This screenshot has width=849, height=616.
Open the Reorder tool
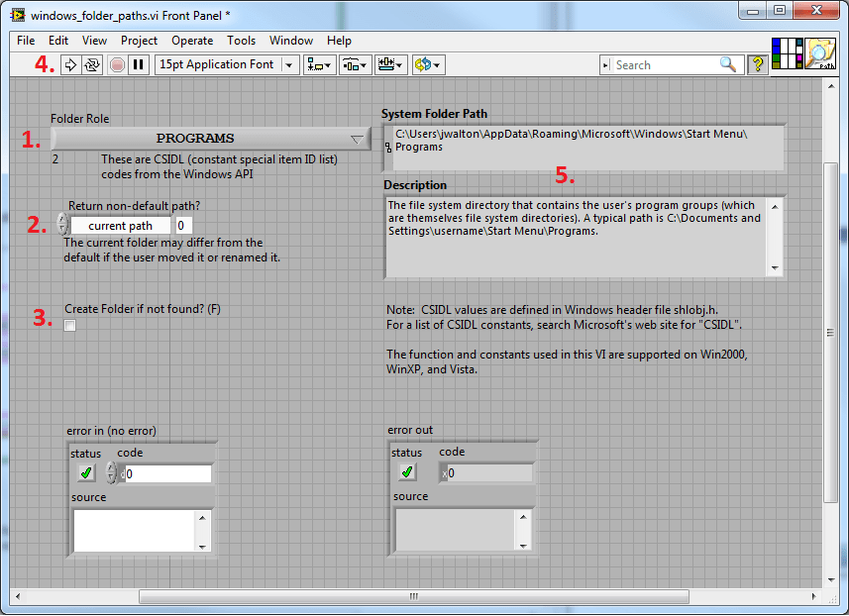[428, 65]
